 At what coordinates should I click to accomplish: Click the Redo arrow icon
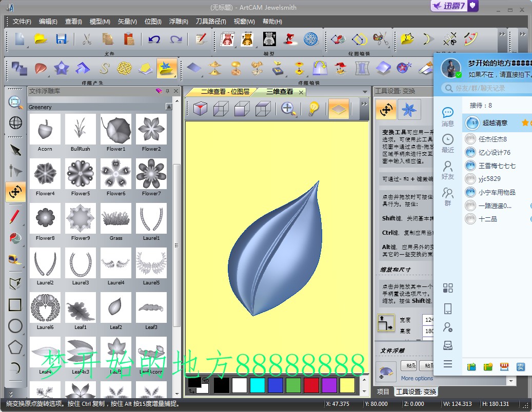[x=176, y=39]
